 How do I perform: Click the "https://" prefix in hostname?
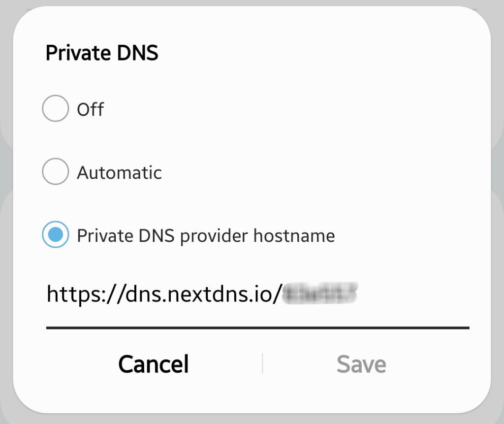pos(78,294)
